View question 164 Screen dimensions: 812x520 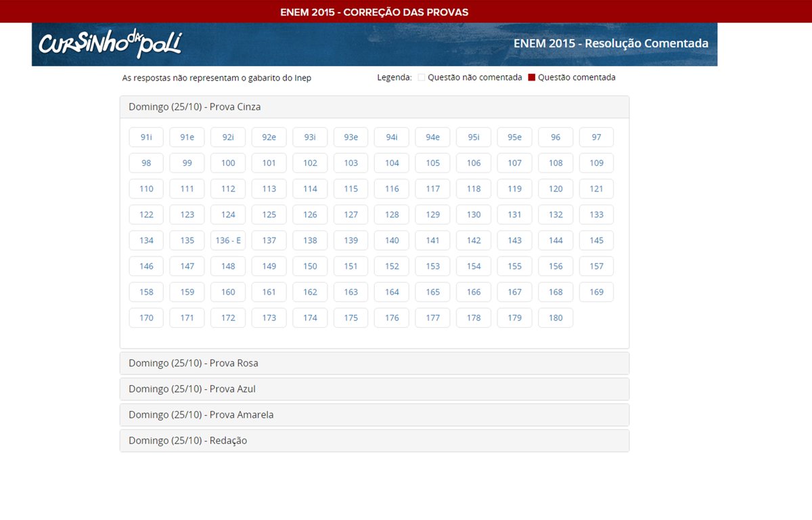click(x=392, y=292)
